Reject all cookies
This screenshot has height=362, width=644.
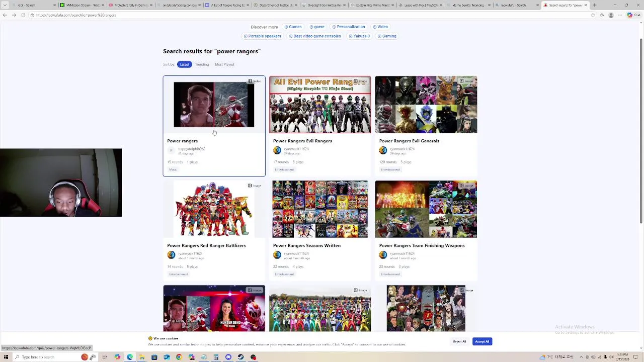[x=459, y=342]
